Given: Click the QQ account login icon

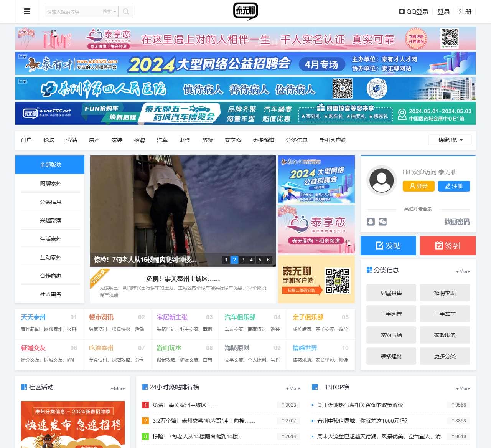Looking at the screenshot, I should click(x=371, y=222).
